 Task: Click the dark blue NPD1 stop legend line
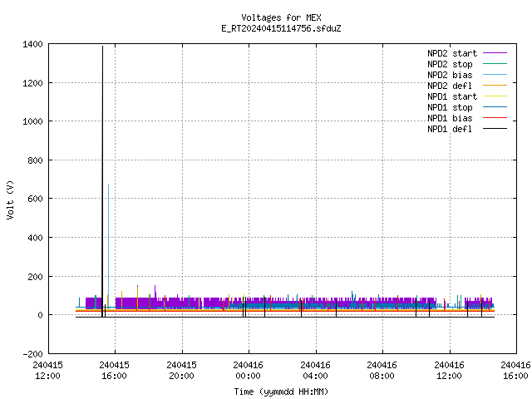click(x=495, y=107)
